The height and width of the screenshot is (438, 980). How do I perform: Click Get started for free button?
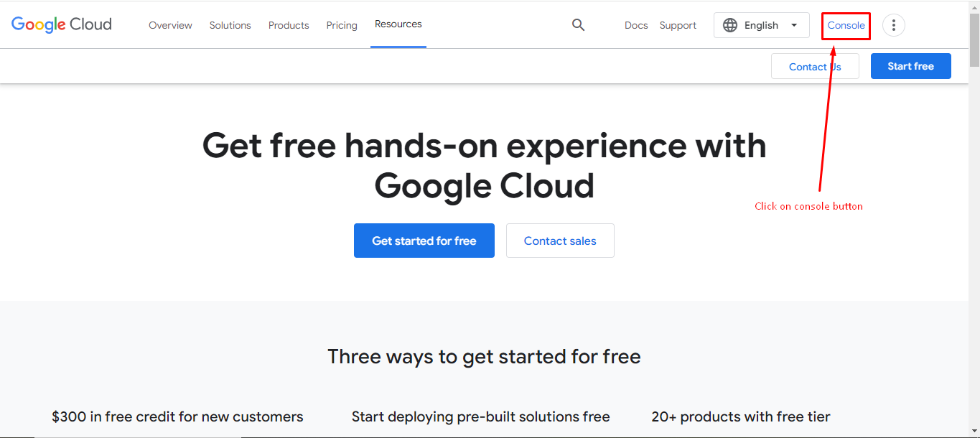pos(424,241)
